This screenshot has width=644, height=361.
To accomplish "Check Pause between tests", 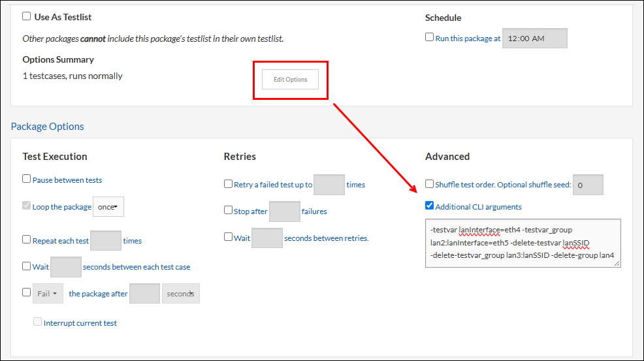I will [x=26, y=179].
